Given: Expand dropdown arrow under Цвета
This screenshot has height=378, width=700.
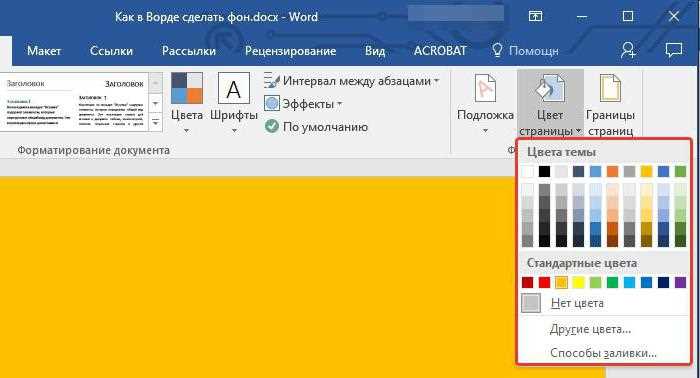Looking at the screenshot, I should tap(187, 131).
